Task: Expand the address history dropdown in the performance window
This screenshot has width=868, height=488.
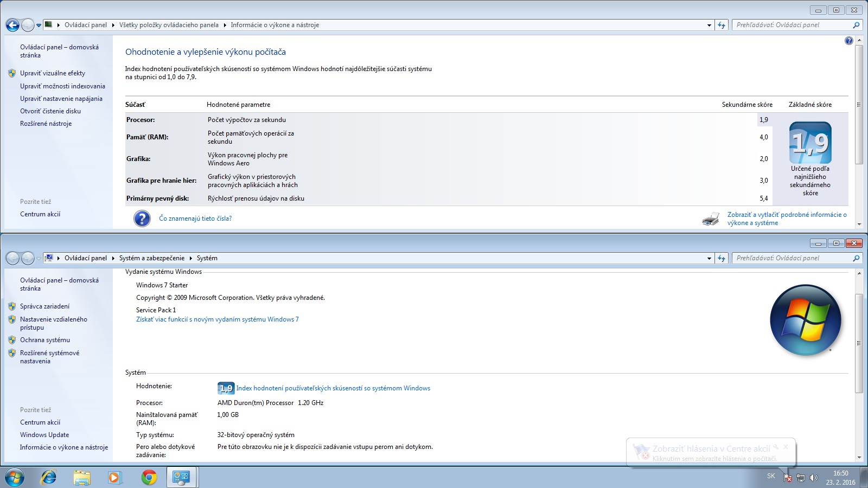Action: point(709,25)
